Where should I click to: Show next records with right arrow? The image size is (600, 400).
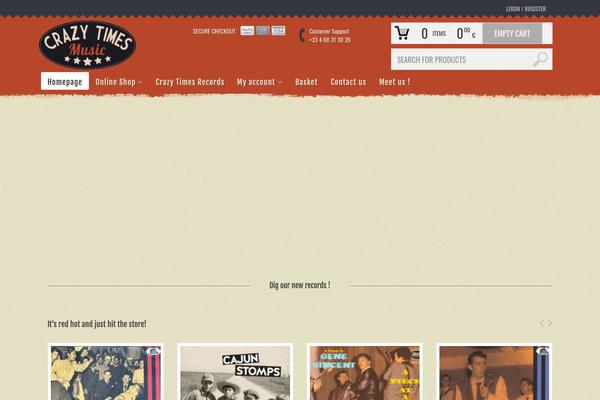tap(550, 323)
